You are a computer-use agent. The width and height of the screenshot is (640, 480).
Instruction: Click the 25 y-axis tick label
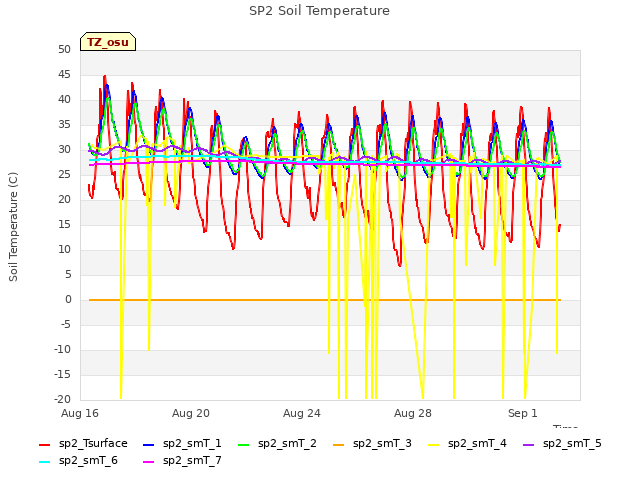pyautogui.click(x=64, y=175)
